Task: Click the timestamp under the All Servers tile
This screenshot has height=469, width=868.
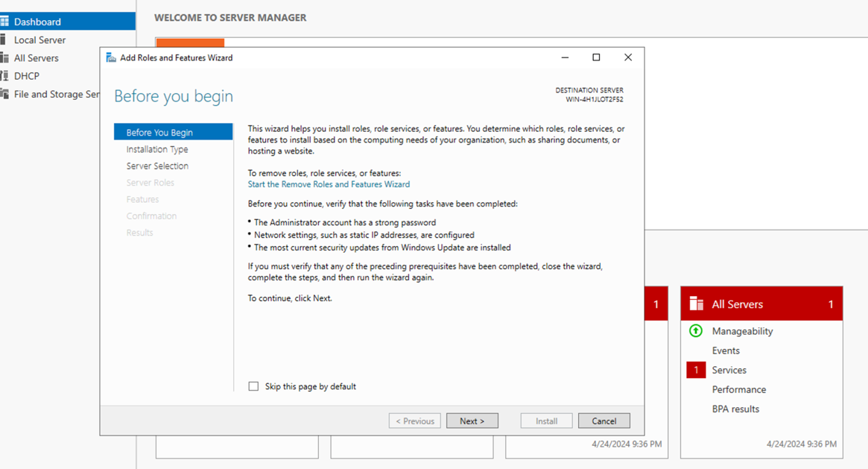Action: click(802, 444)
